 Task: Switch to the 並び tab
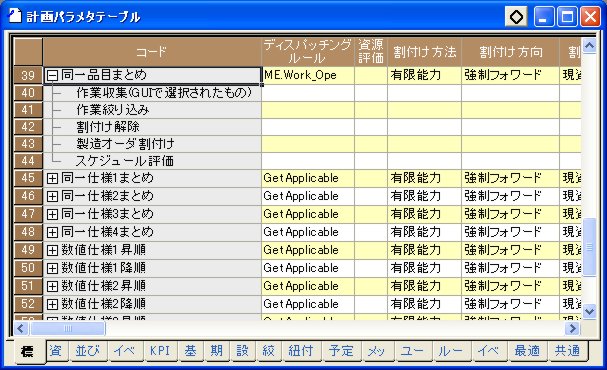(x=88, y=351)
